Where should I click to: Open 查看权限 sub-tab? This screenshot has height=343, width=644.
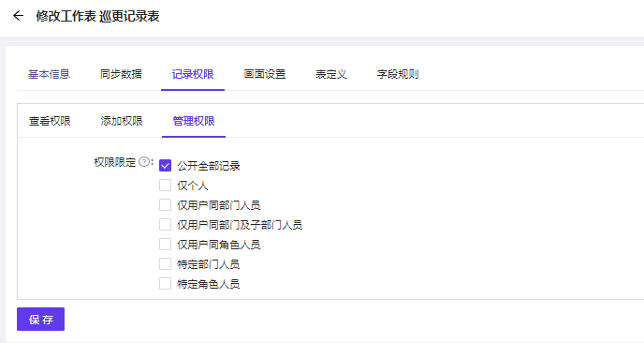click(x=50, y=121)
